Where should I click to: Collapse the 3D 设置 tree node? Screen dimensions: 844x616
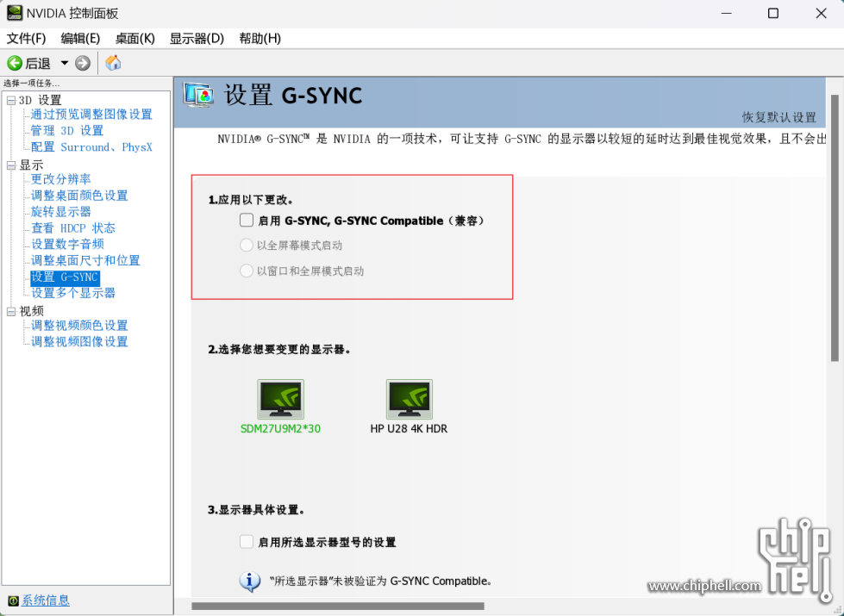10,101
